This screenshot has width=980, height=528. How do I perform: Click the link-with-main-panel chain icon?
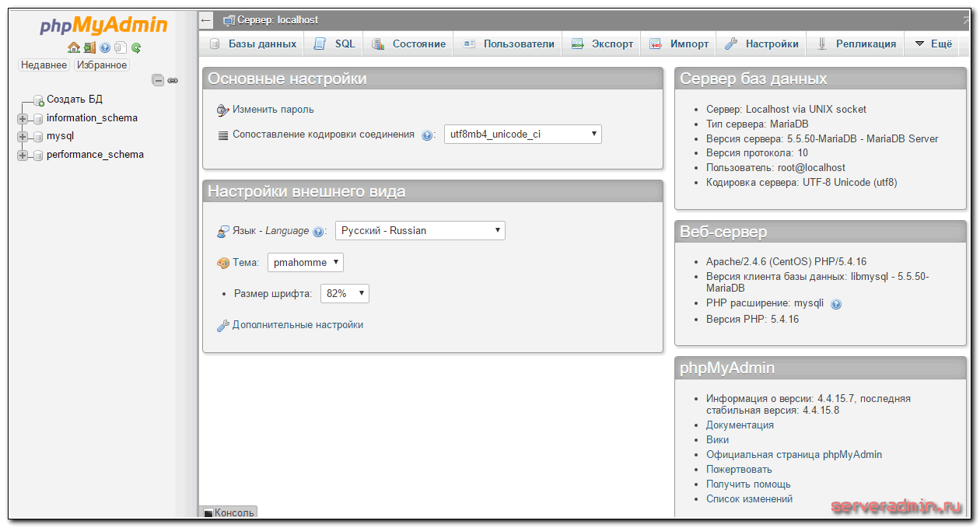point(173,80)
